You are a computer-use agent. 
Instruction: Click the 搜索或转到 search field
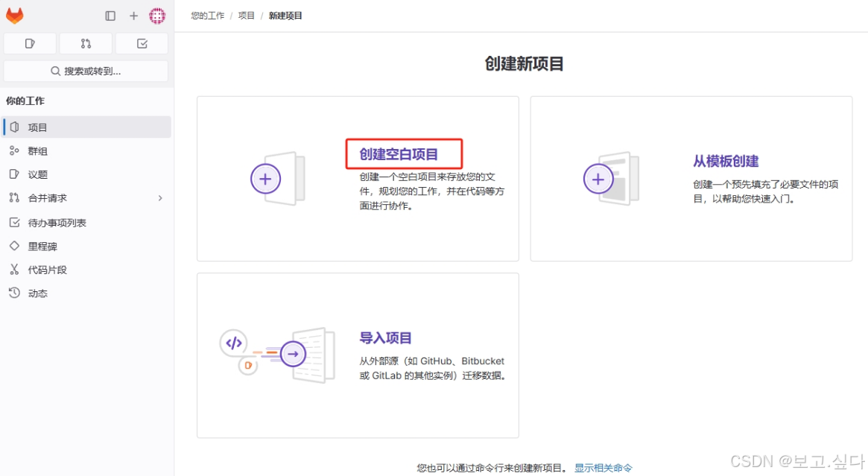[86, 71]
